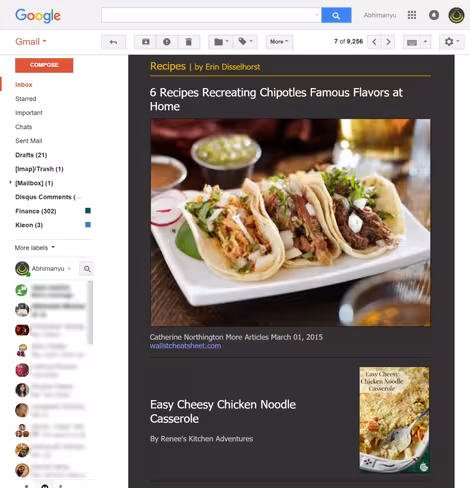
Task: Open the Gmail product dropdown
Action: [x=31, y=42]
